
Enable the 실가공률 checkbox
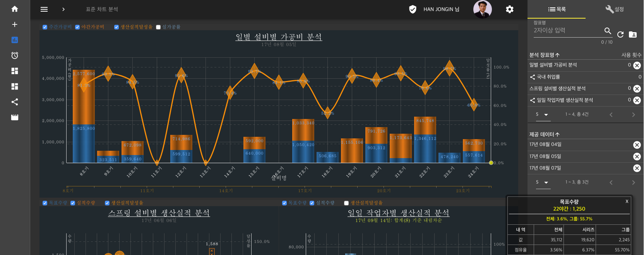click(x=158, y=27)
